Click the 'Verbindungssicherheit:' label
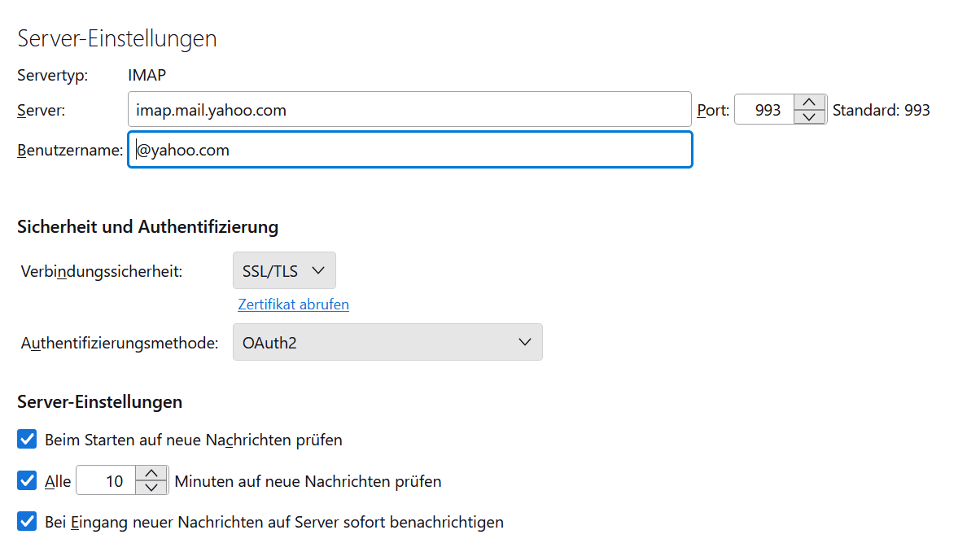The image size is (980, 552). click(102, 271)
